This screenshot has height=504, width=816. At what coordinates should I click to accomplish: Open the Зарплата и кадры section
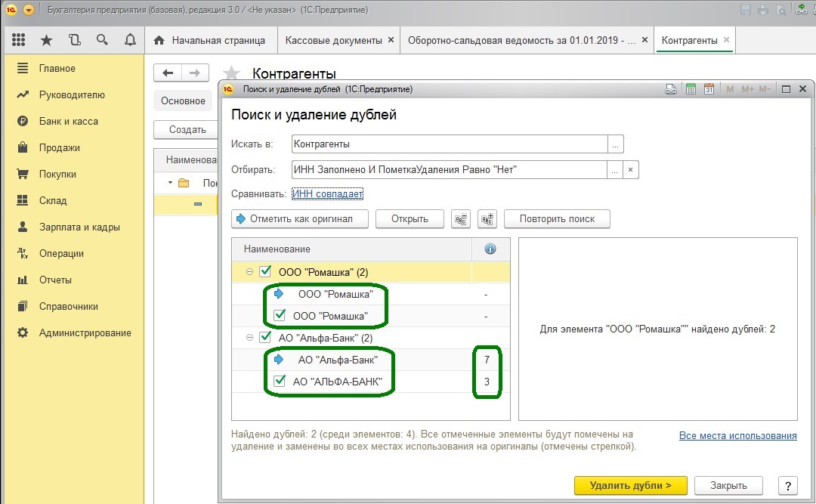[79, 227]
